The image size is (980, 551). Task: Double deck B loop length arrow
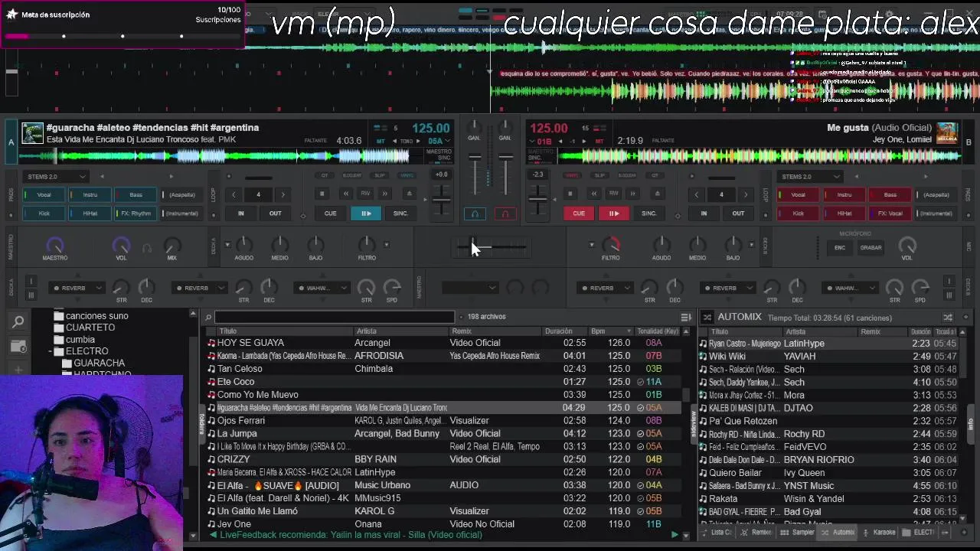745,194
